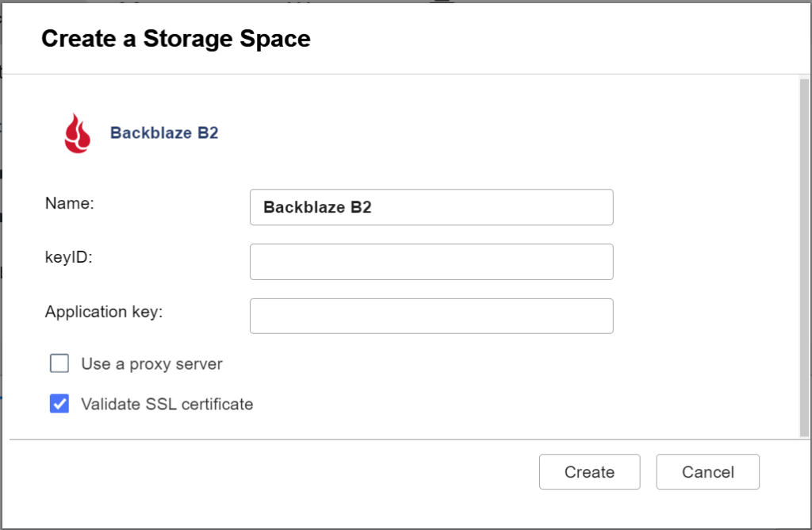Select the Application key input box
812x530 pixels.
pyautogui.click(x=431, y=316)
